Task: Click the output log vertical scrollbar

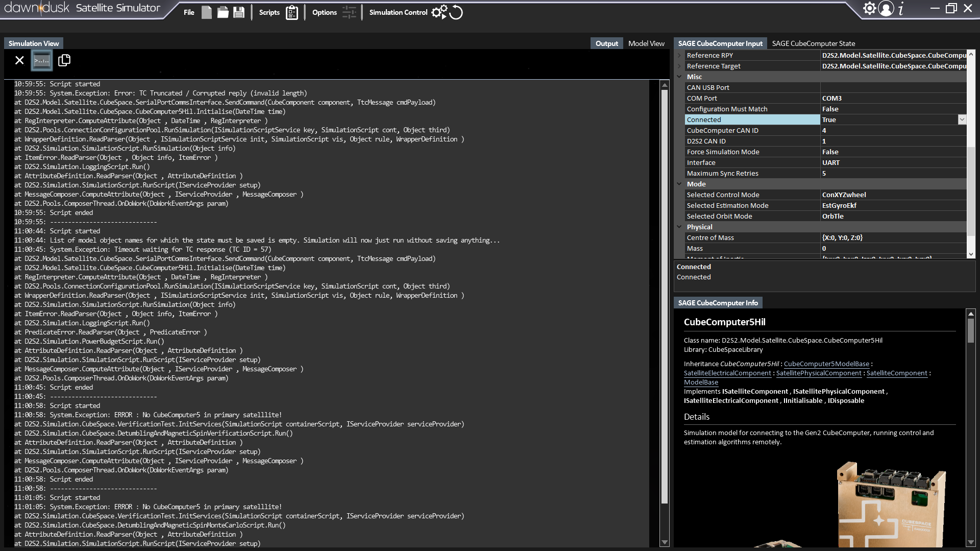Action: (665, 296)
